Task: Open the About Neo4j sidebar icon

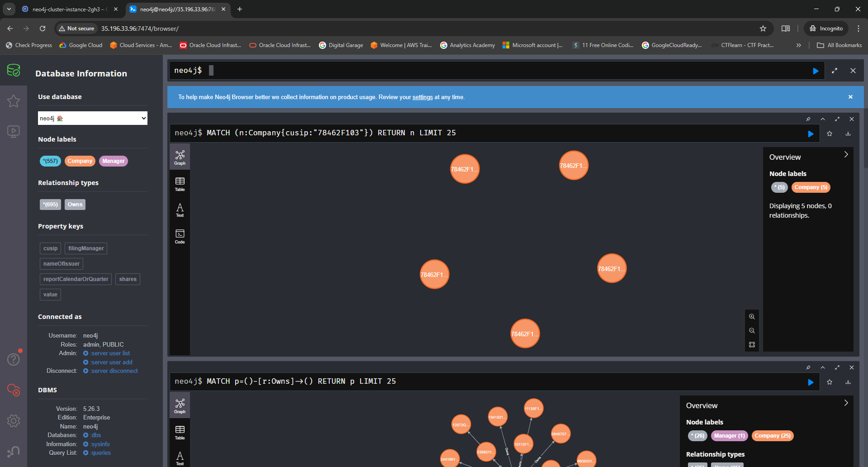Action: [x=14, y=451]
